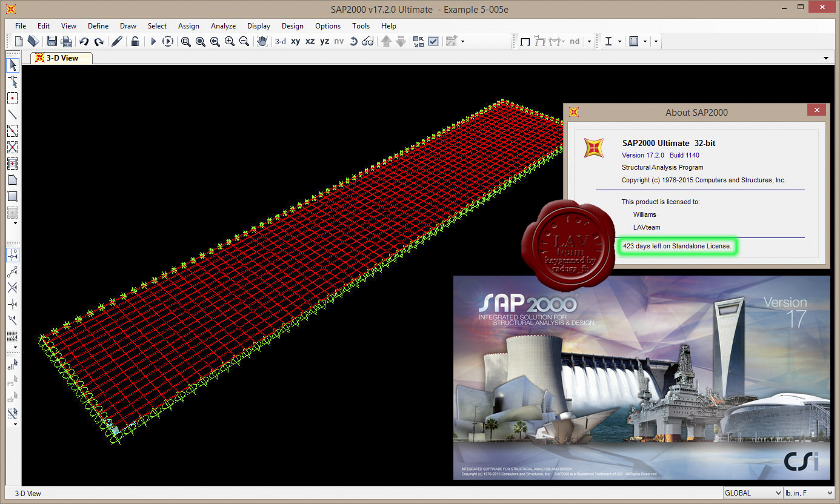Switch to xy plane view
The image size is (840, 504).
click(296, 41)
